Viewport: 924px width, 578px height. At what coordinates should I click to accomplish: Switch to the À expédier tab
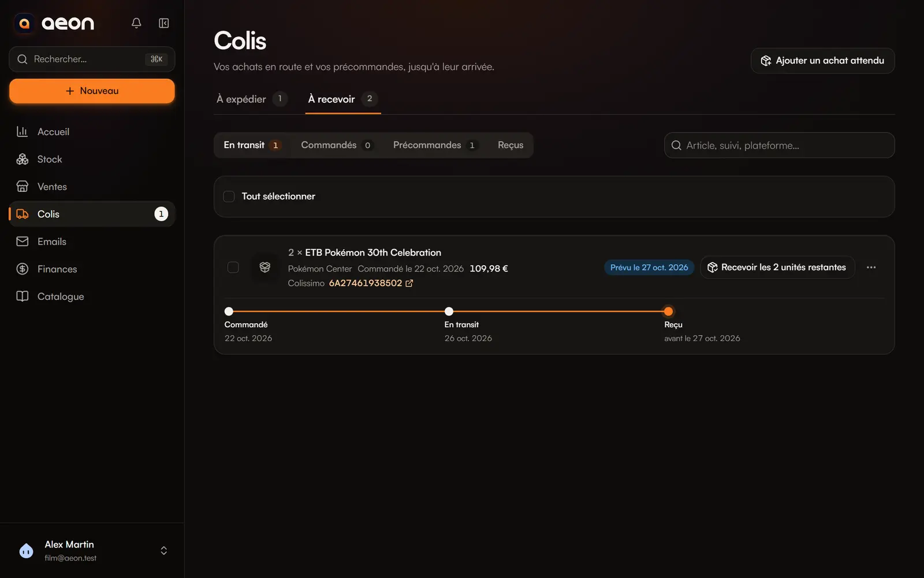point(251,99)
